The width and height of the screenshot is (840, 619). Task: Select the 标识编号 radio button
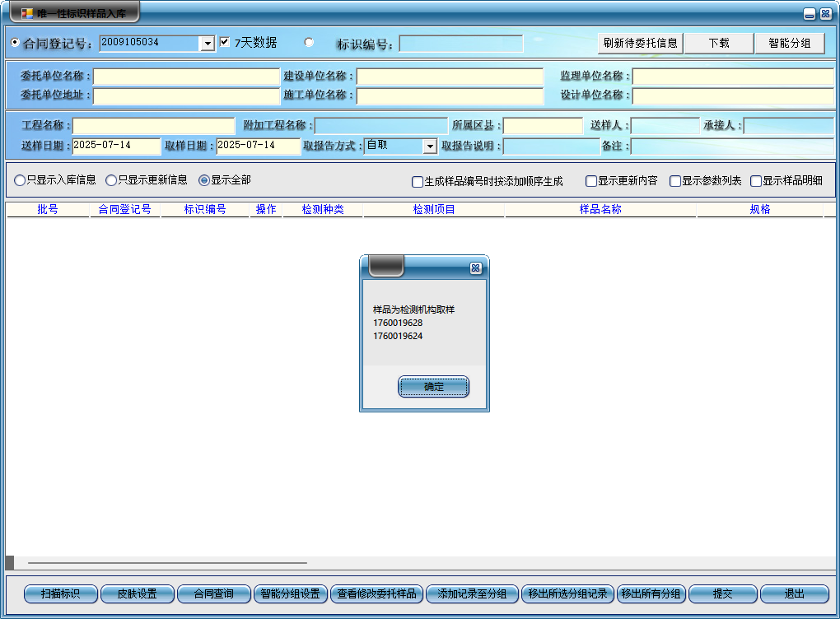coord(309,42)
